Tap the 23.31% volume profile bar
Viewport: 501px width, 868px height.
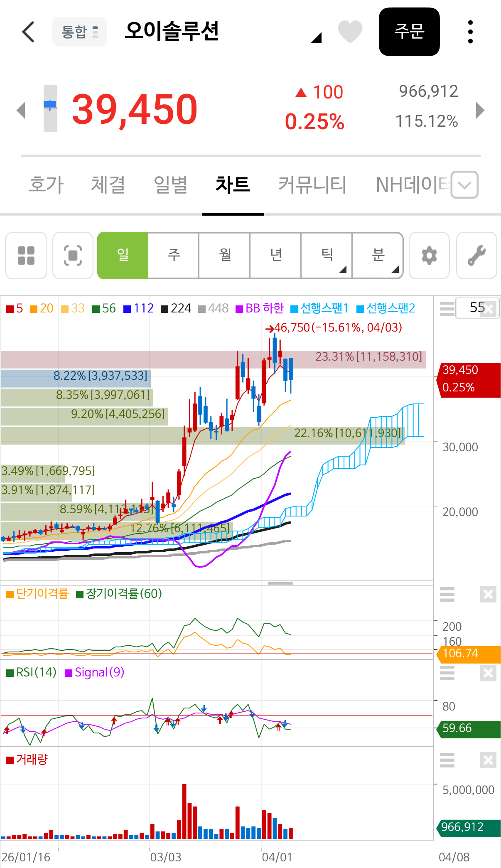pos(214,359)
